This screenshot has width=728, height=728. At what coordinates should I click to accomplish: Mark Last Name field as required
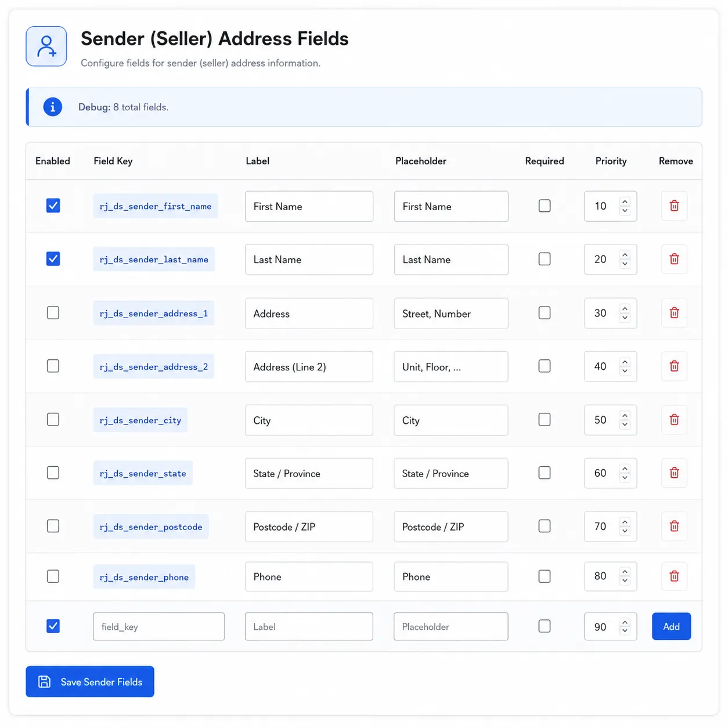point(545,259)
